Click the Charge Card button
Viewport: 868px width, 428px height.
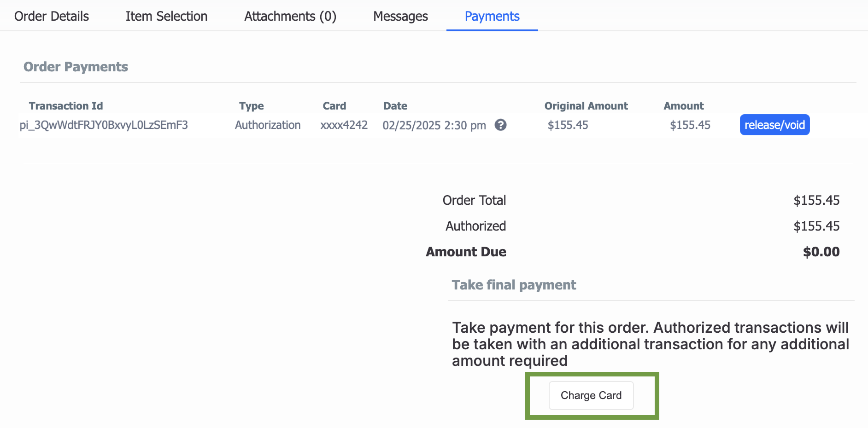[x=591, y=395]
